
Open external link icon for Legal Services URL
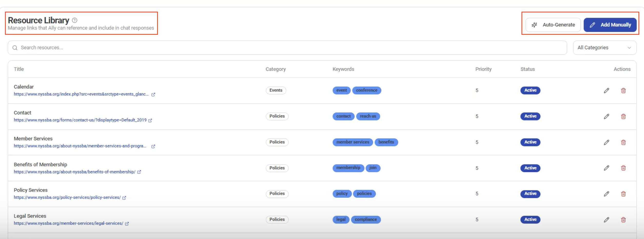tap(127, 224)
